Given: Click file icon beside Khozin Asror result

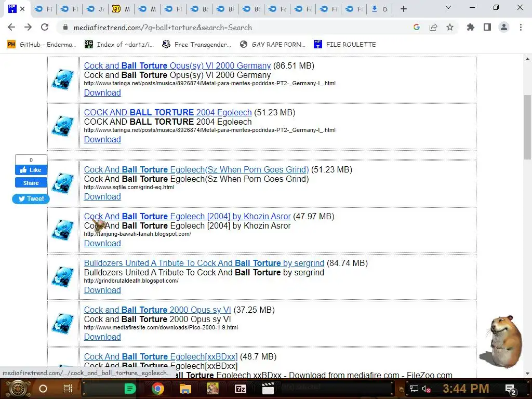Looking at the screenshot, I should (63, 230).
